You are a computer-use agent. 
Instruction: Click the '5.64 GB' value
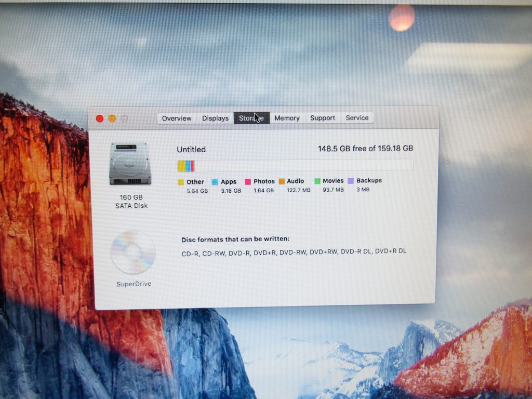point(197,191)
